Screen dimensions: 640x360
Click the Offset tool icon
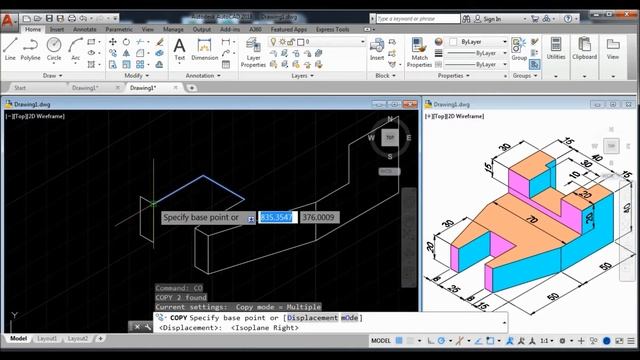160,64
